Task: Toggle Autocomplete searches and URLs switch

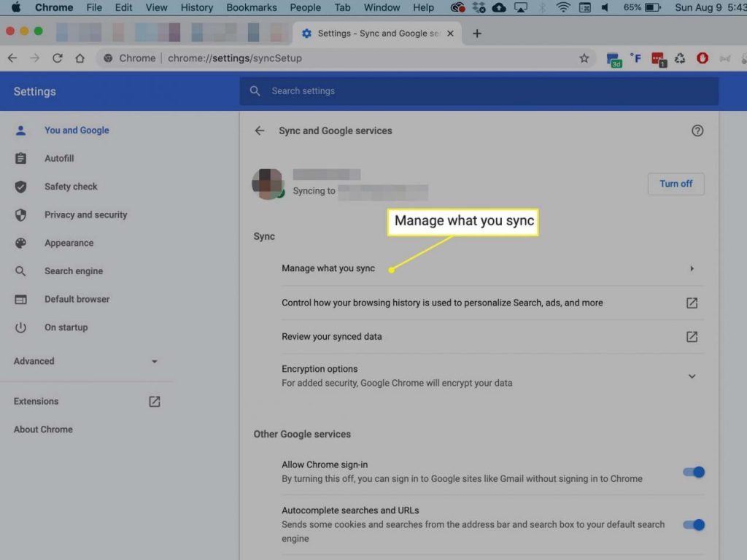Action: coord(693,525)
